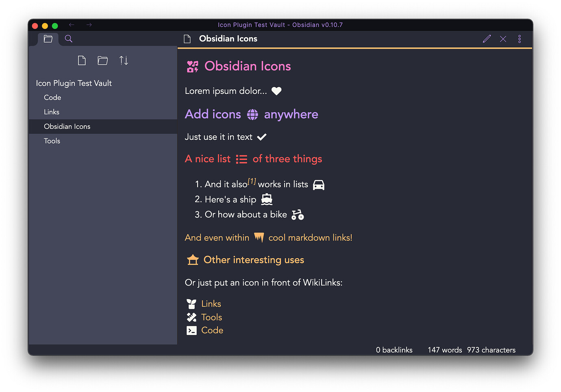Image resolution: width=561 pixels, height=392 pixels.
Task: Select the Code note in the sidebar
Action: [52, 97]
